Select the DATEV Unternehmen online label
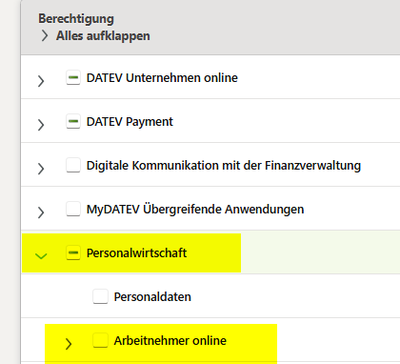The width and height of the screenshot is (400, 364). 162,78
